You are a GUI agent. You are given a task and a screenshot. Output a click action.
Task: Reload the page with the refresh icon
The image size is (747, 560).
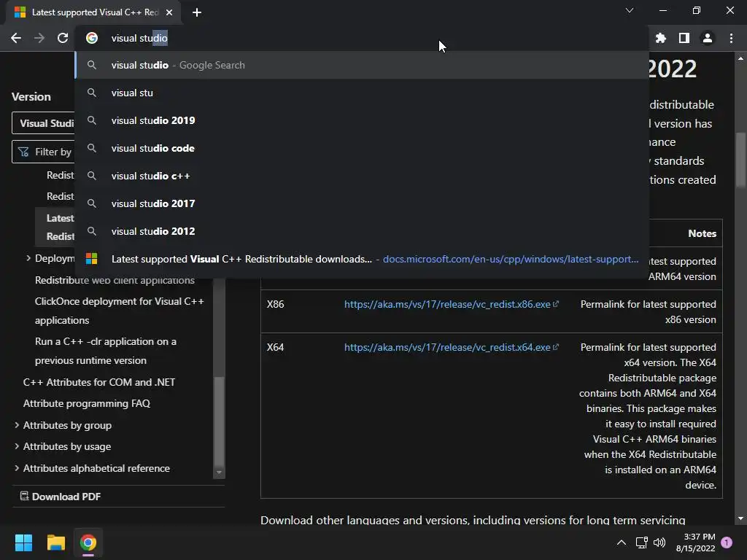click(x=63, y=38)
